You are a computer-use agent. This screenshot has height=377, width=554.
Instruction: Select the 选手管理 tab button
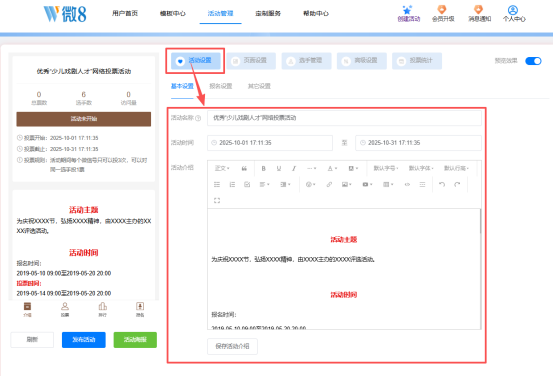tap(306, 61)
